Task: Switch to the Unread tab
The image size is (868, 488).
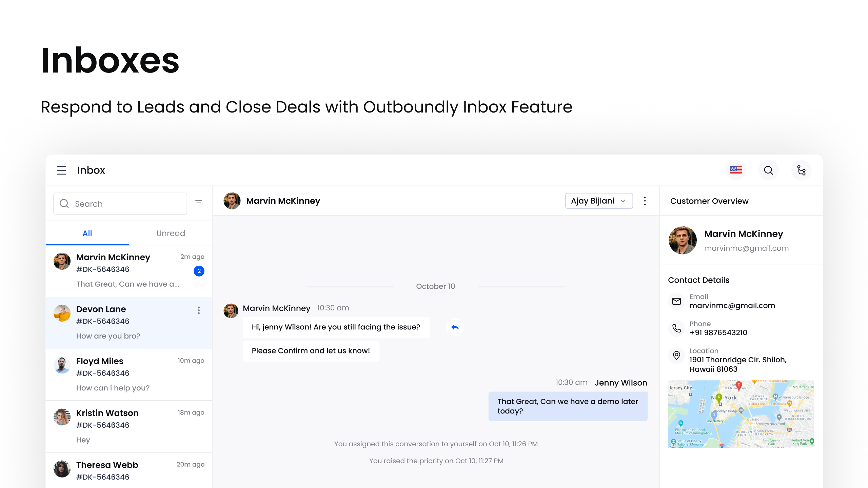Action: 171,233
